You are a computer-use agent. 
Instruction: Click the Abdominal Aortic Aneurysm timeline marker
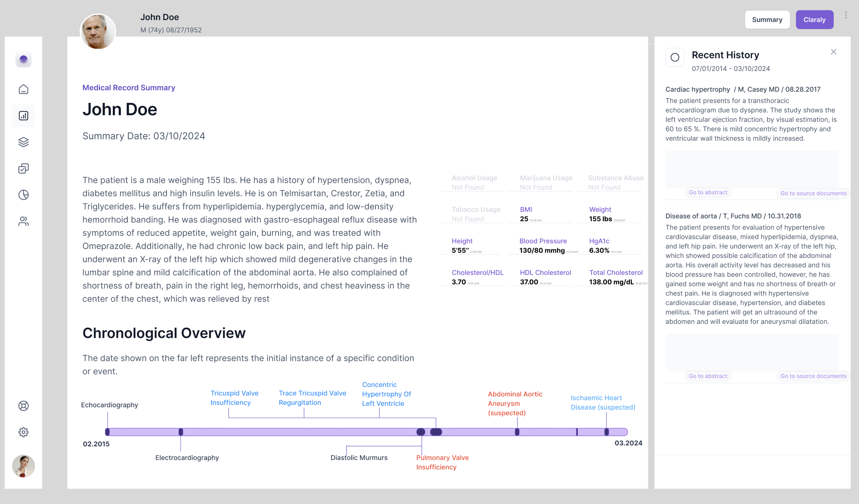(517, 432)
